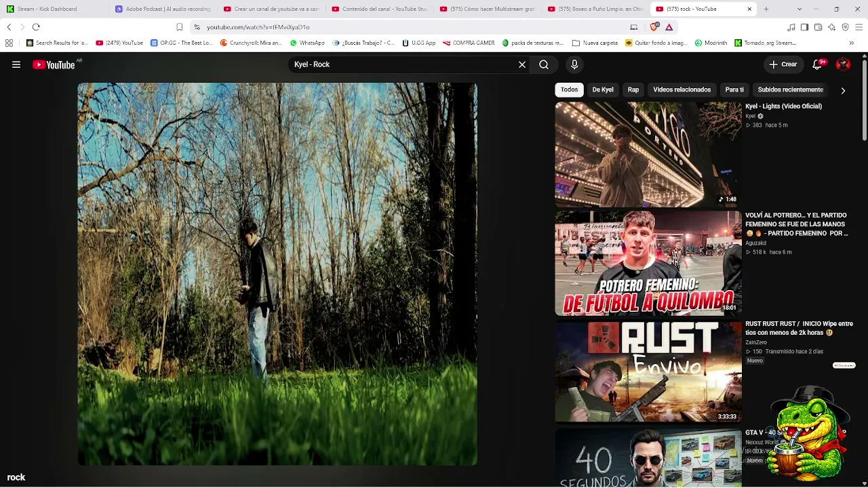The height and width of the screenshot is (488, 868).
Task: Open the 'Potrero Femenino' video thumbnail
Action: pos(648,263)
